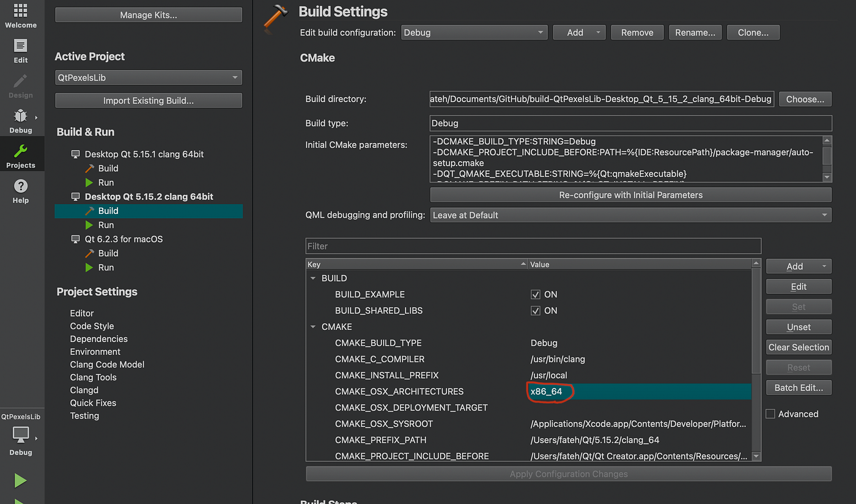Open Code Style project settings
This screenshot has width=856, height=504.
click(x=92, y=326)
